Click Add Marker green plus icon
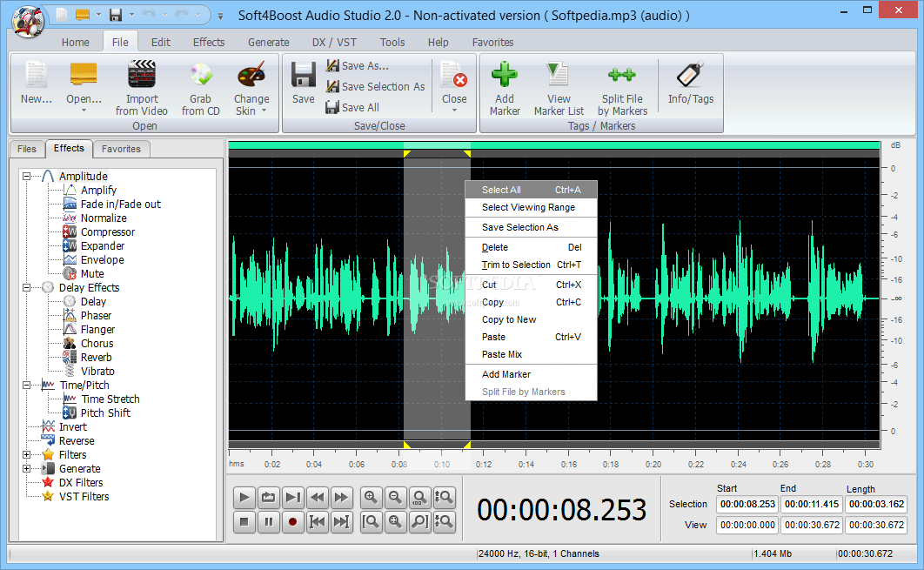 (x=505, y=75)
